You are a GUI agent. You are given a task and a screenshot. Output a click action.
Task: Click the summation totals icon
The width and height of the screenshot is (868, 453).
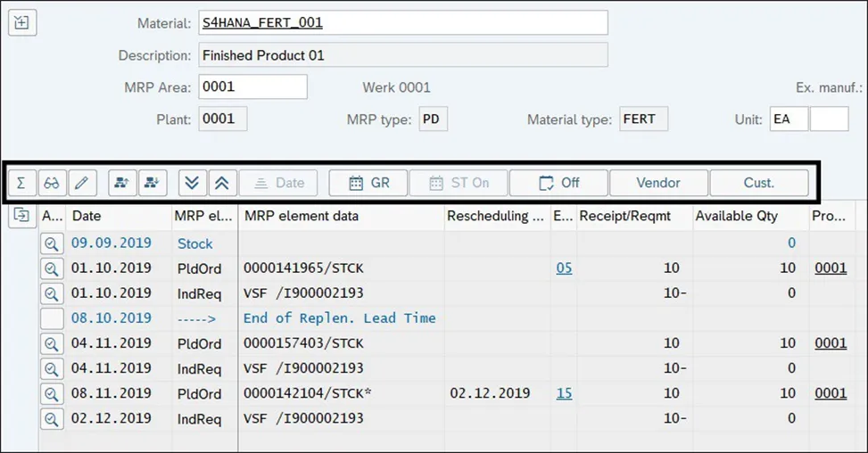click(21, 183)
